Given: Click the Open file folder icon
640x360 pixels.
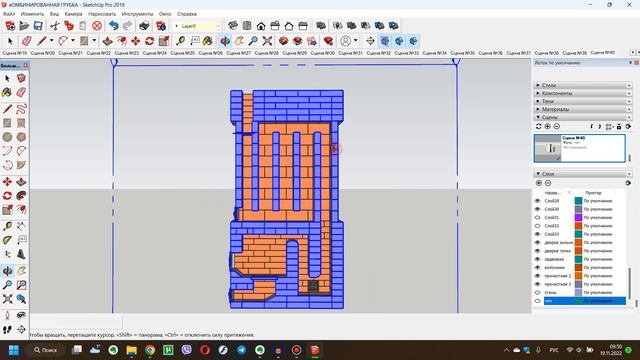Looking at the screenshot, I should [24, 26].
